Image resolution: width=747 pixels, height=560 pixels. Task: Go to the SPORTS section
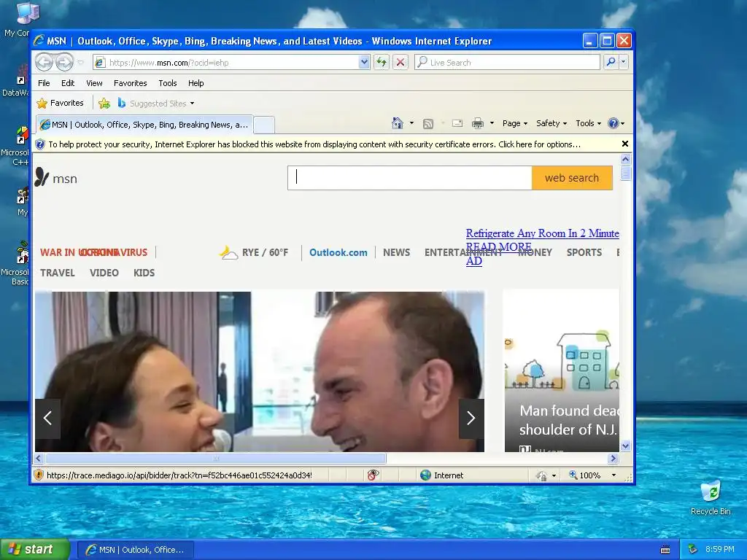coord(584,252)
